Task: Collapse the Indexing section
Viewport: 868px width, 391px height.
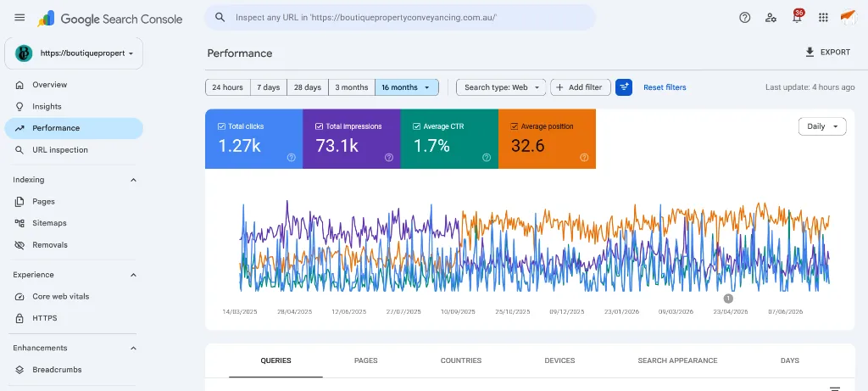Action: pyautogui.click(x=133, y=180)
